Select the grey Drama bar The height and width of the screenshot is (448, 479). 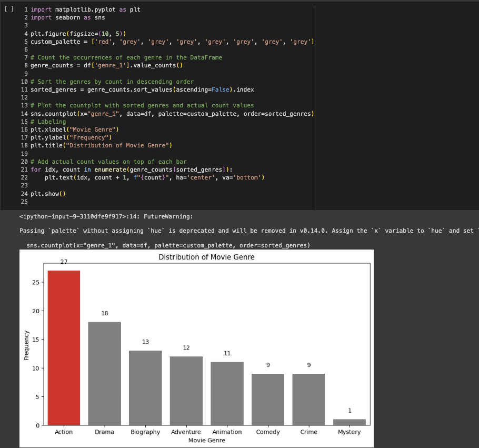click(104, 373)
